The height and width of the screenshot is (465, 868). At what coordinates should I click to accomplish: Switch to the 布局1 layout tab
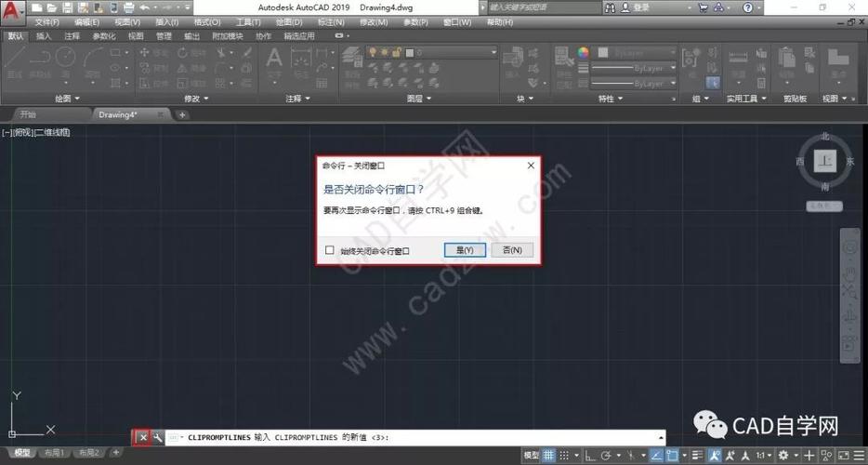[55, 453]
